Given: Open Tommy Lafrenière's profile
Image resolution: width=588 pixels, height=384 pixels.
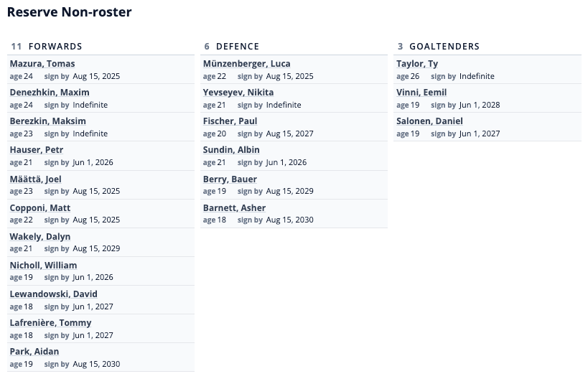Looking at the screenshot, I should (50, 323).
